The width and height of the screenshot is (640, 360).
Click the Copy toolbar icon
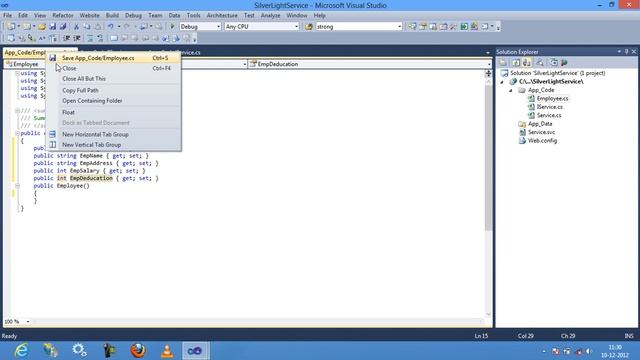pos(87,27)
